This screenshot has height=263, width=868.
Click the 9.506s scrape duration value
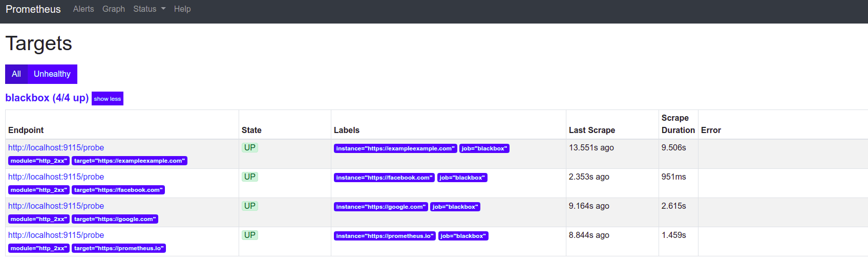(x=674, y=147)
